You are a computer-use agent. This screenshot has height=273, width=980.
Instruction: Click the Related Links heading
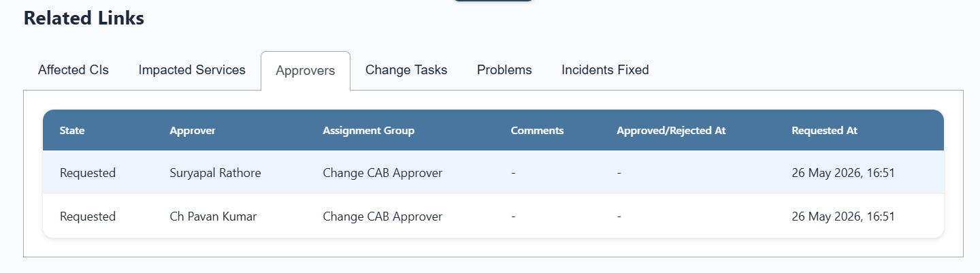(x=84, y=18)
